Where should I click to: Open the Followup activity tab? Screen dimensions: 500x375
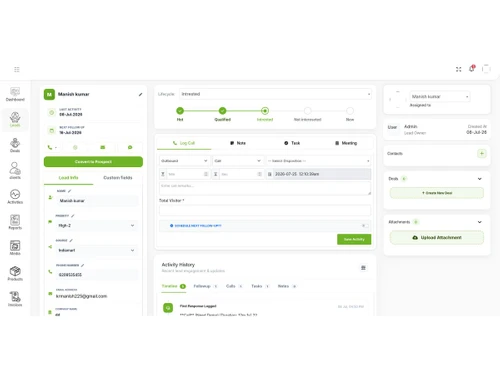pyautogui.click(x=206, y=286)
